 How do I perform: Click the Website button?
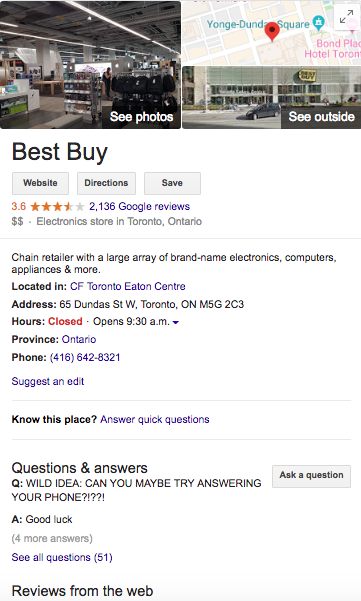[x=40, y=183]
